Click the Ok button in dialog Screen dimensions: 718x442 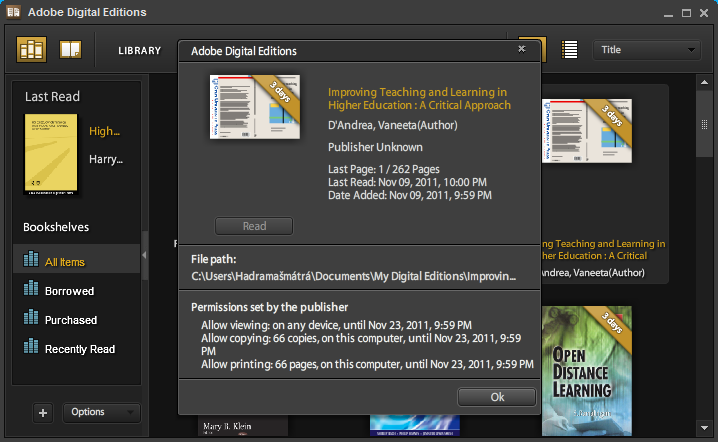[x=497, y=397]
